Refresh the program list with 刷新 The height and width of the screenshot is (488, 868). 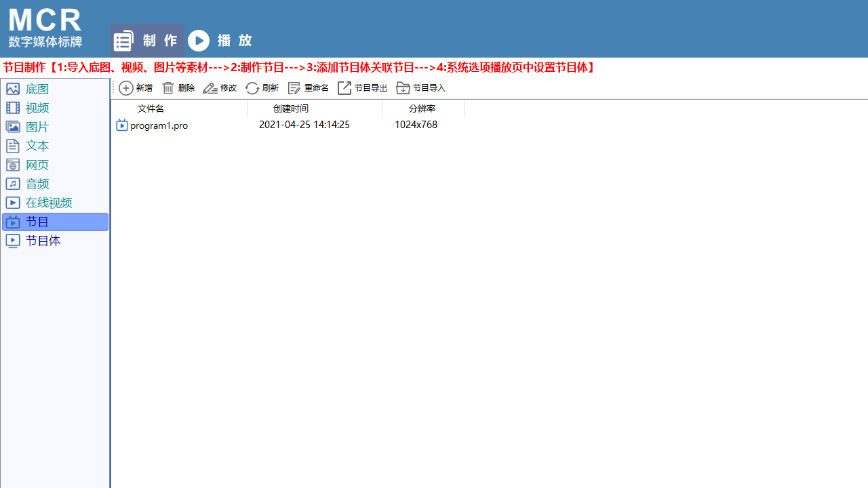[x=262, y=88]
